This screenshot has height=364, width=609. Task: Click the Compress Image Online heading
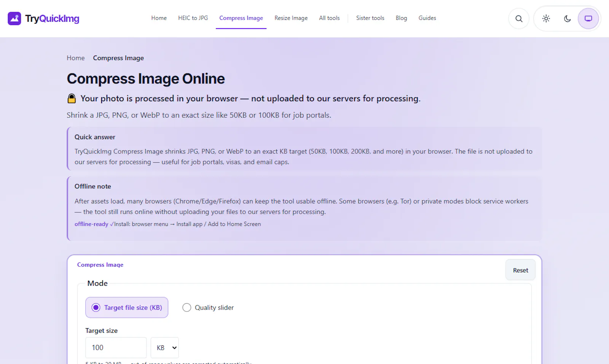tap(146, 79)
